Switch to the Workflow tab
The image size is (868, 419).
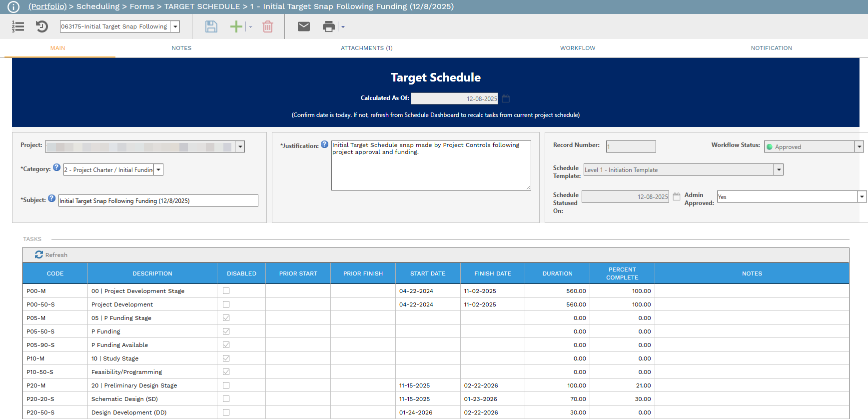point(578,48)
